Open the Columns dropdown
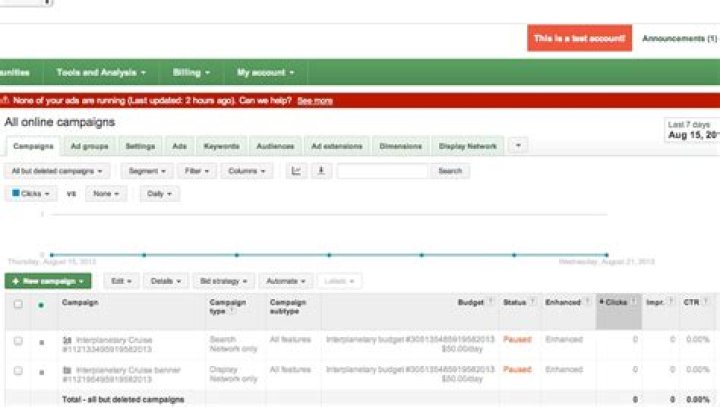 point(247,171)
